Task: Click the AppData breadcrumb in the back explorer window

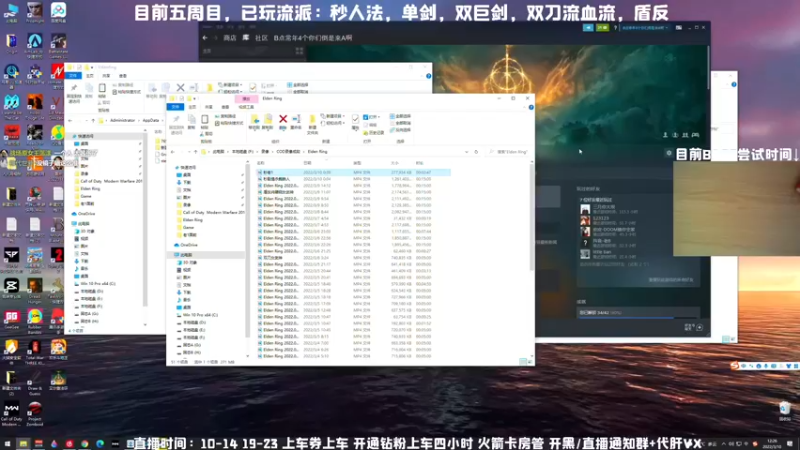Action: click(x=151, y=120)
